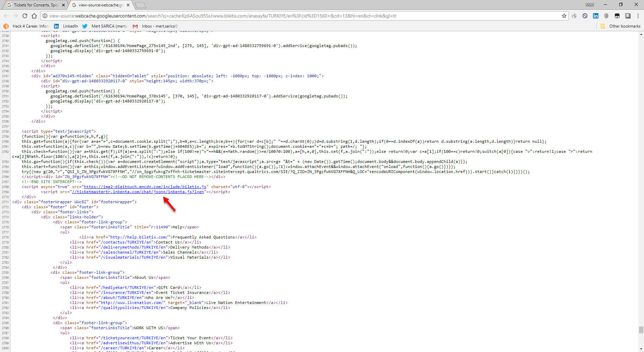Expand Other bookmarks folder

coord(621,26)
